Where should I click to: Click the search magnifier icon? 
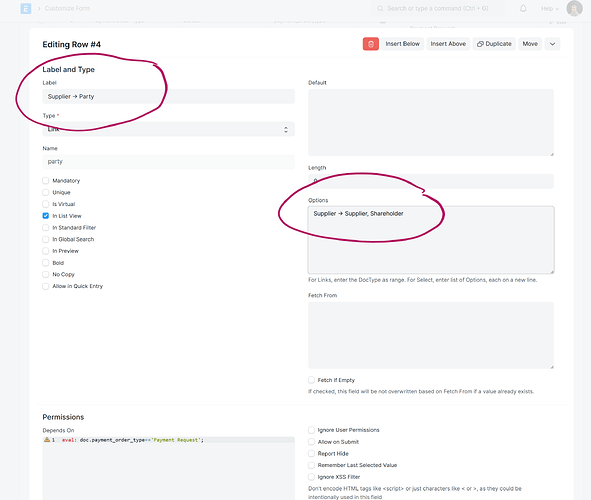[380, 8]
